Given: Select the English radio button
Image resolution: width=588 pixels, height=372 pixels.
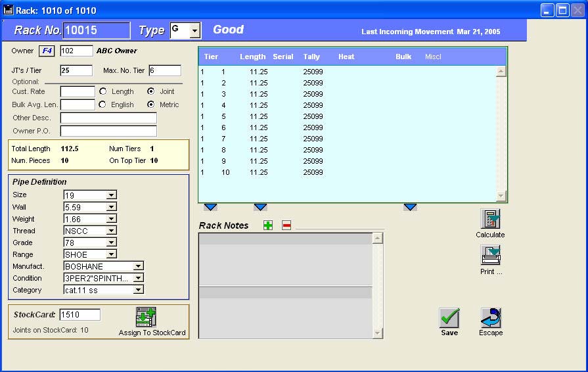Looking at the screenshot, I should (102, 105).
